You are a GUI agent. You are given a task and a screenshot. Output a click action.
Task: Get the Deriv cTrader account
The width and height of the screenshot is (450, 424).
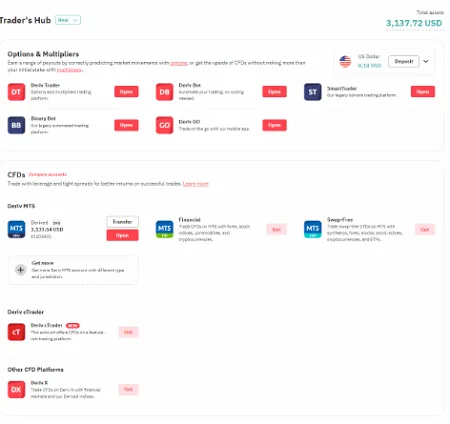click(x=128, y=332)
